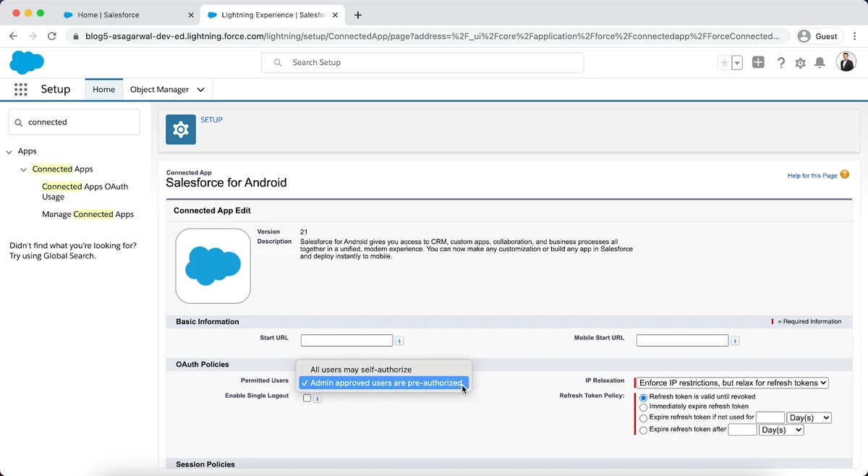868x476 pixels.
Task: Click the Quick Find box containing 'connected'
Action: click(x=74, y=122)
